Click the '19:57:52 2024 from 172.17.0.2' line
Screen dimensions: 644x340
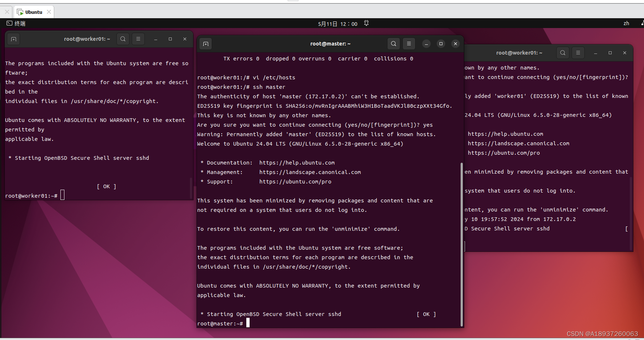[x=520, y=219]
